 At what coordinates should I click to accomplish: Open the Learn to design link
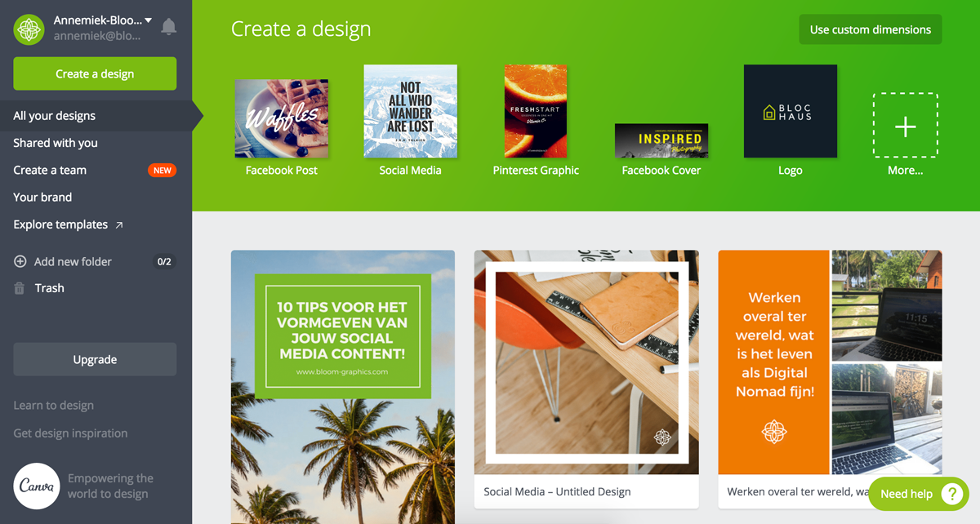tap(54, 406)
